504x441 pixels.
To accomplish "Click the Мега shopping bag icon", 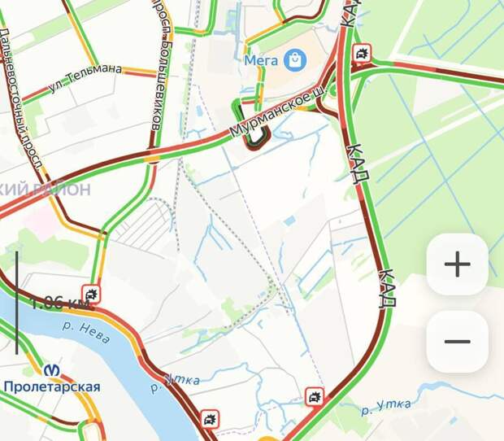I will pos(295,60).
